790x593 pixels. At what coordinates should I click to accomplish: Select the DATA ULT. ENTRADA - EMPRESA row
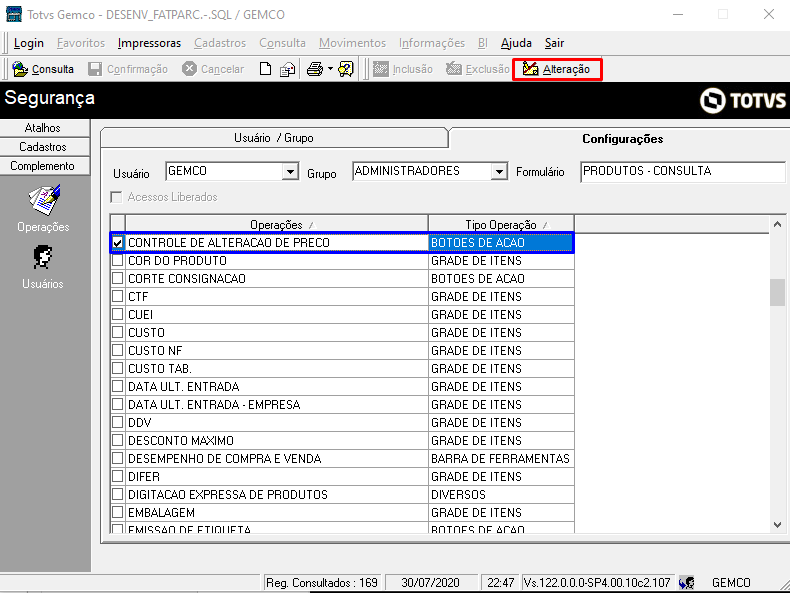click(x=342, y=405)
